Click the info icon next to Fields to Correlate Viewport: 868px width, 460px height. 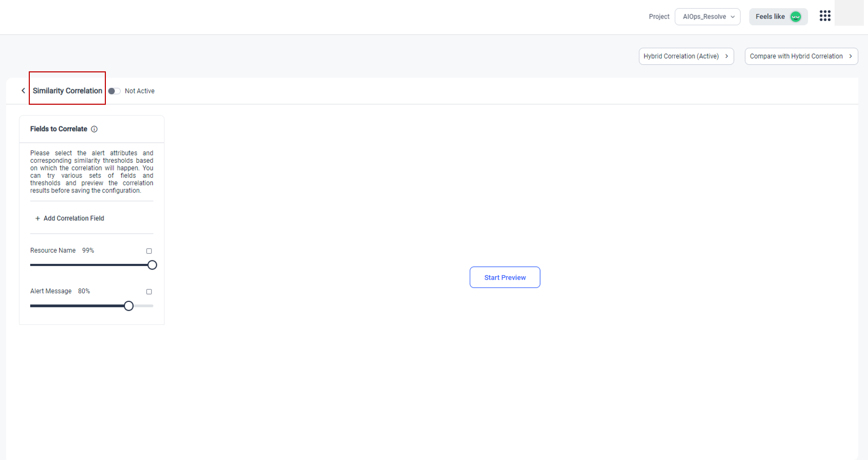click(x=94, y=129)
